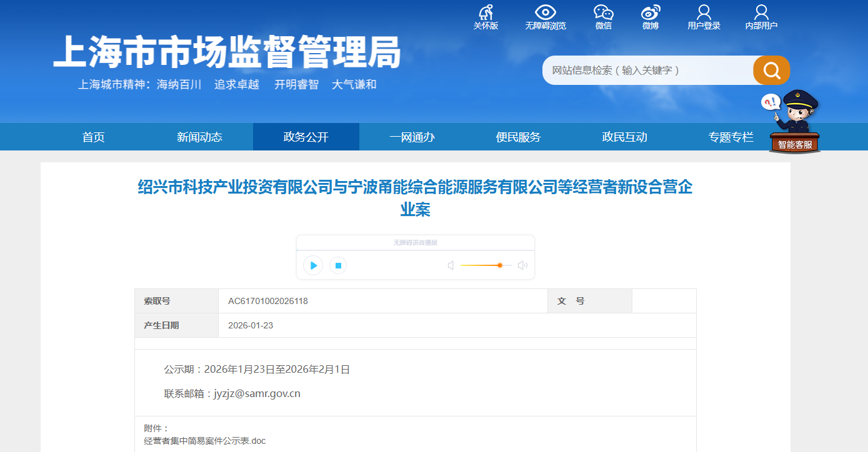
Task: Open the 微信 WeChat icon
Action: [x=603, y=13]
